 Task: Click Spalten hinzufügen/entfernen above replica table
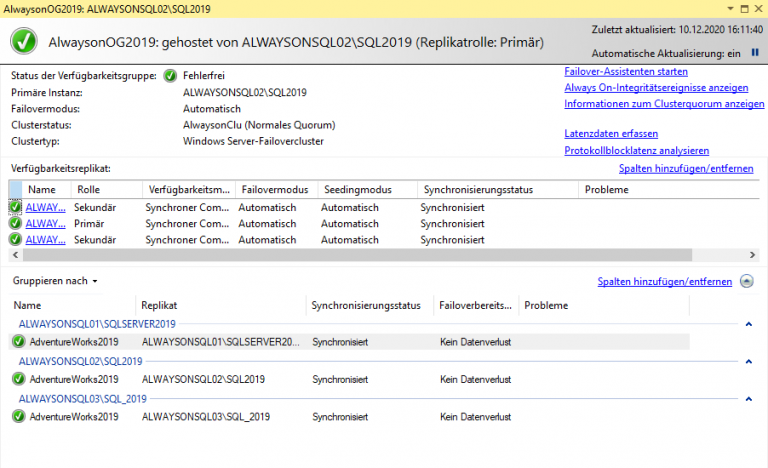pyautogui.click(x=686, y=169)
